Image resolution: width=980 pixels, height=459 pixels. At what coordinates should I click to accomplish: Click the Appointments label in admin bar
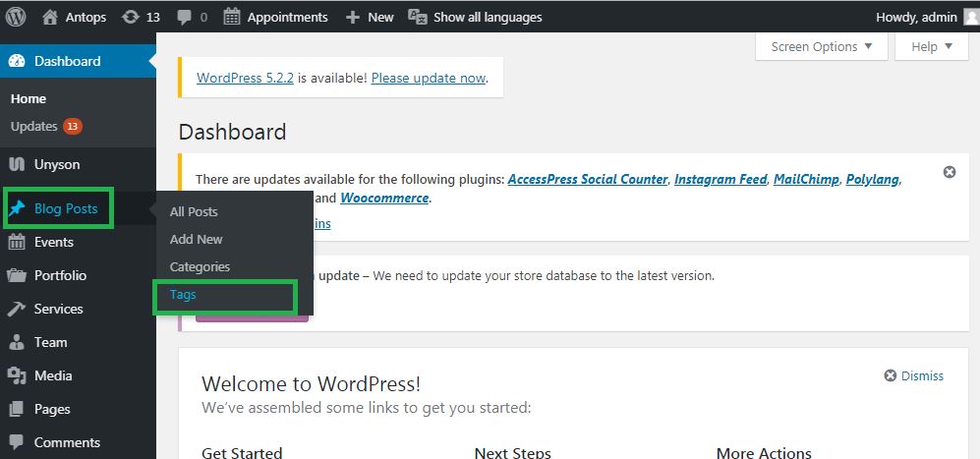[x=287, y=18]
